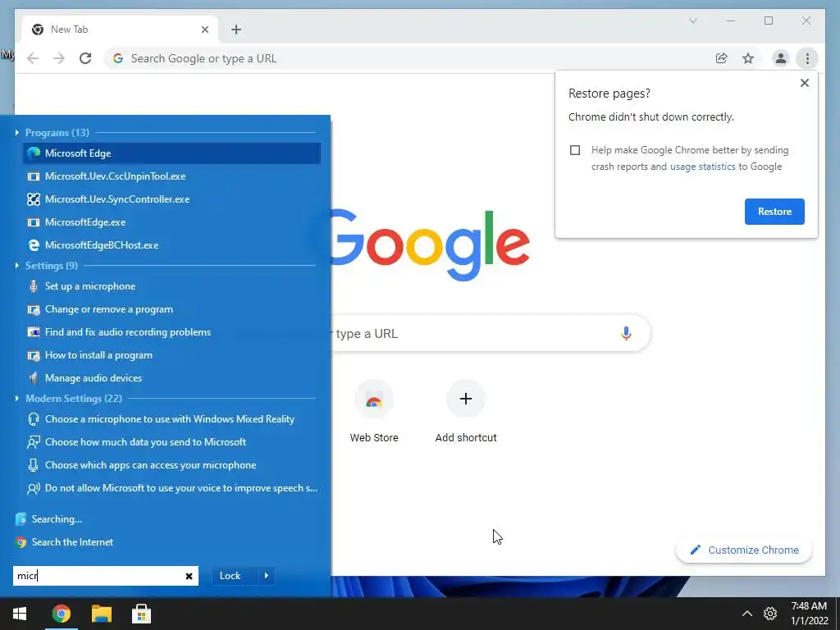The width and height of the screenshot is (840, 630).
Task: Open Find and fix audio recording problems
Action: pos(172,332)
